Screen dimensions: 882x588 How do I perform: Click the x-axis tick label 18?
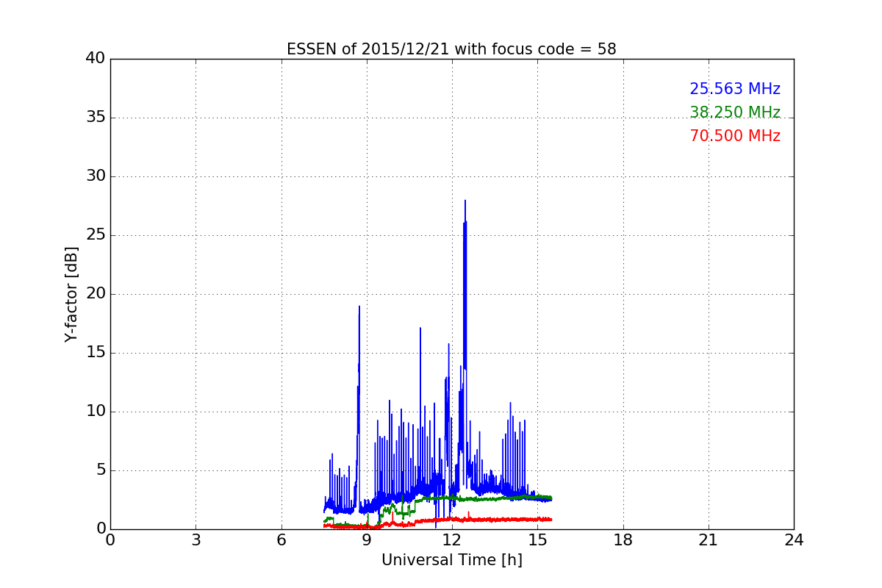click(623, 540)
